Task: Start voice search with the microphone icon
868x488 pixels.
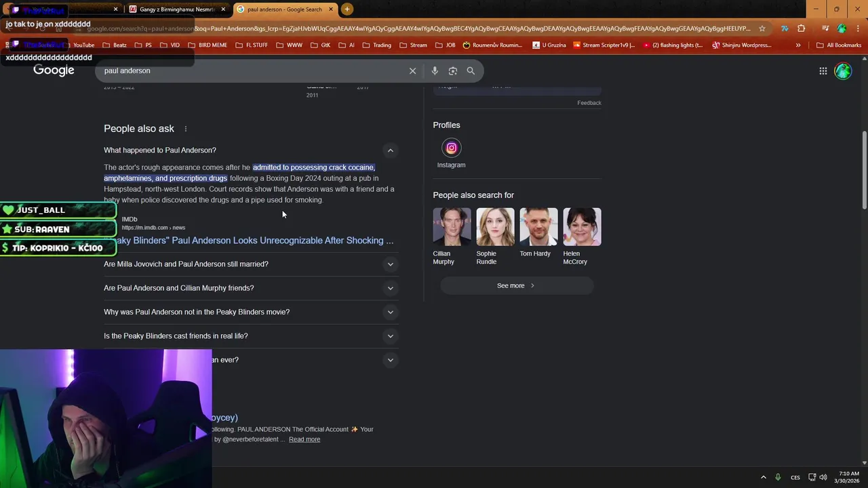Action: pyautogui.click(x=435, y=70)
